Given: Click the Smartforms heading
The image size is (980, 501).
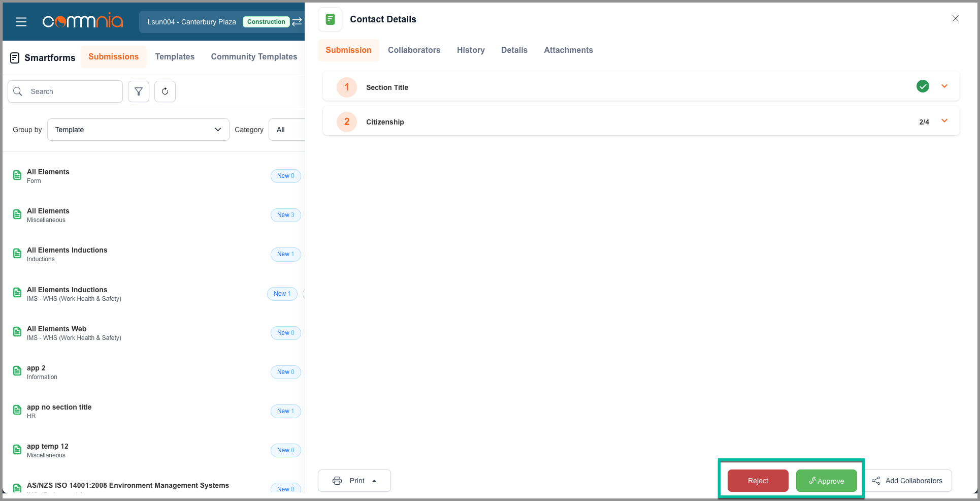Looking at the screenshot, I should (x=50, y=58).
